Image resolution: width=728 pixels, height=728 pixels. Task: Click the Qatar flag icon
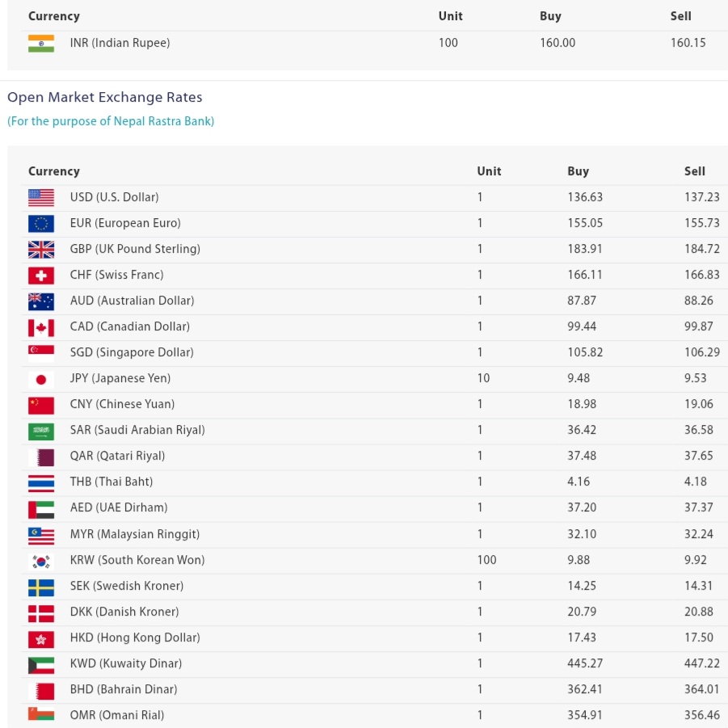pyautogui.click(x=41, y=457)
